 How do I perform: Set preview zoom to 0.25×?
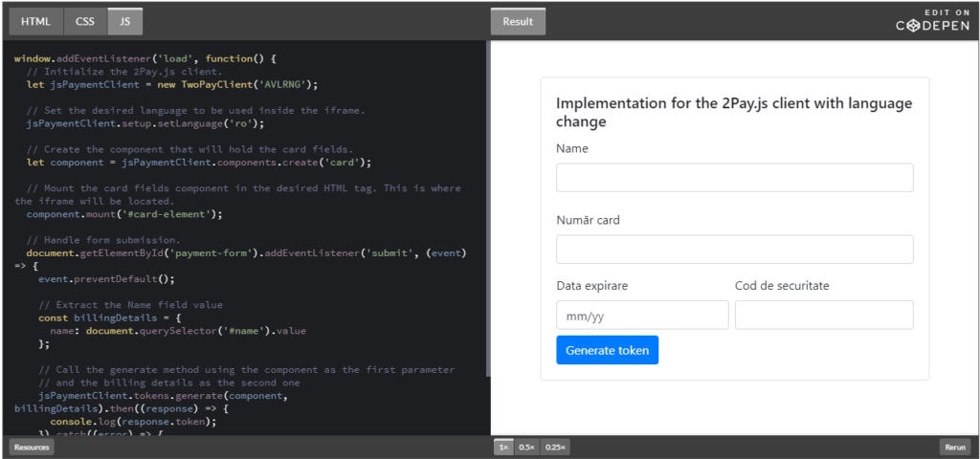pos(555,448)
